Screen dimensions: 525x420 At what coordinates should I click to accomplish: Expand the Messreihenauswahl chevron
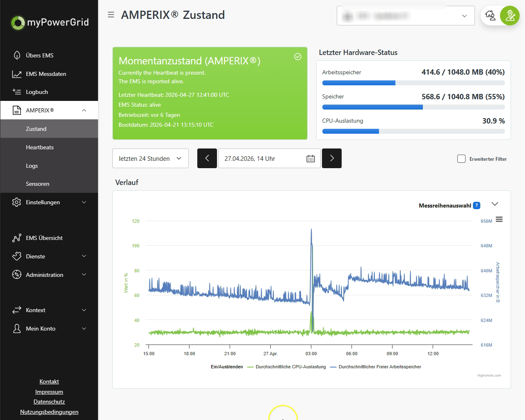495,204
